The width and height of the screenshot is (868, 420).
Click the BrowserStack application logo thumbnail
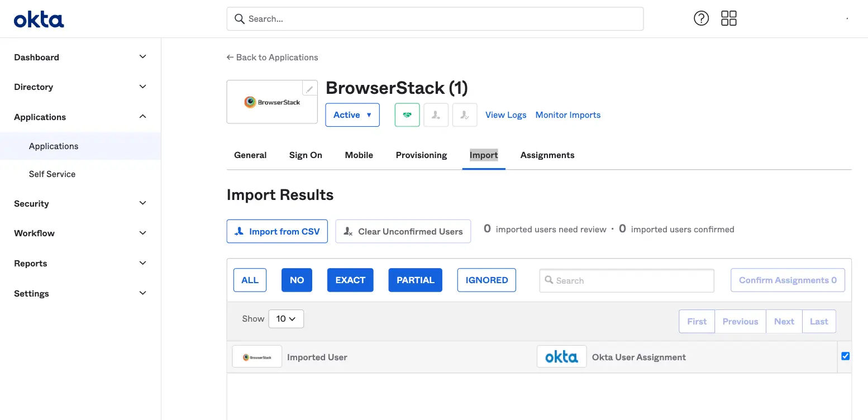[x=272, y=102]
